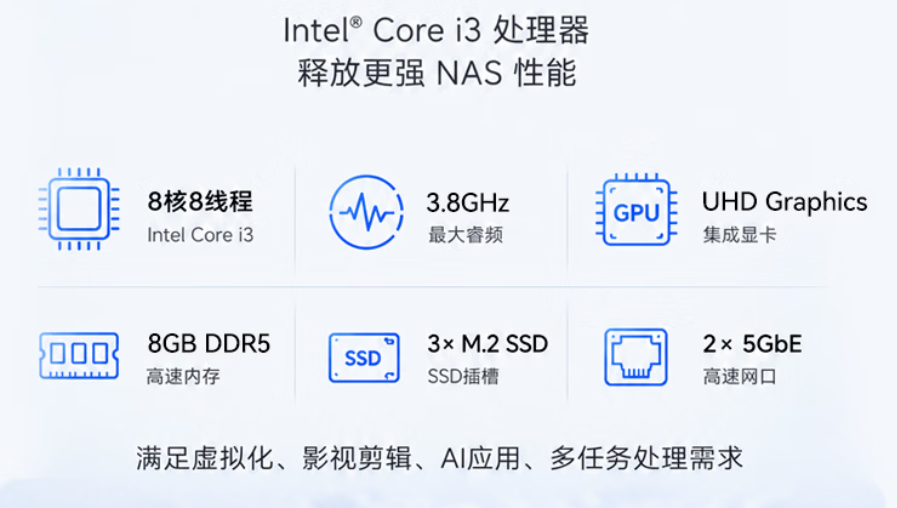Click the pulse waveform frequency icon
Screen dimensions: 897x508
pos(366,212)
